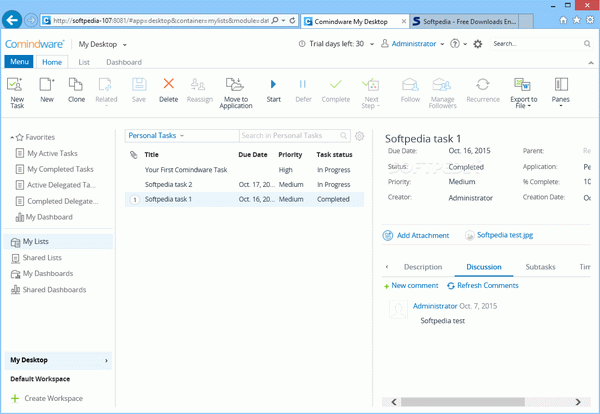Screen dimensions: 600x414
Task: Expand My Desktop workspace arrow
Action: click(x=106, y=360)
